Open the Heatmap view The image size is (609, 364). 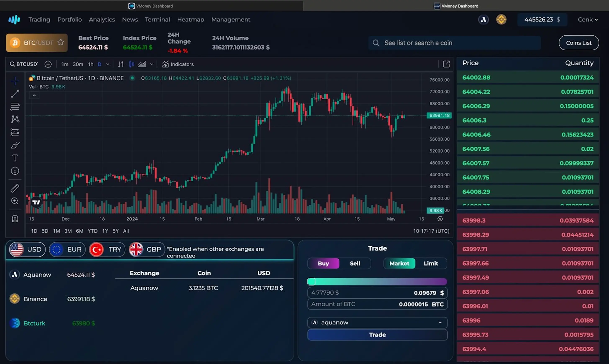[191, 20]
